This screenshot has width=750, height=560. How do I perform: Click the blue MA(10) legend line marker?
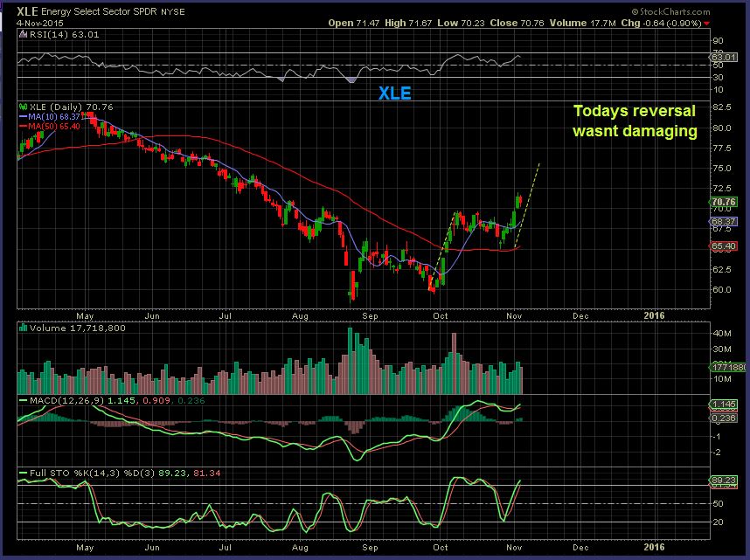23,116
